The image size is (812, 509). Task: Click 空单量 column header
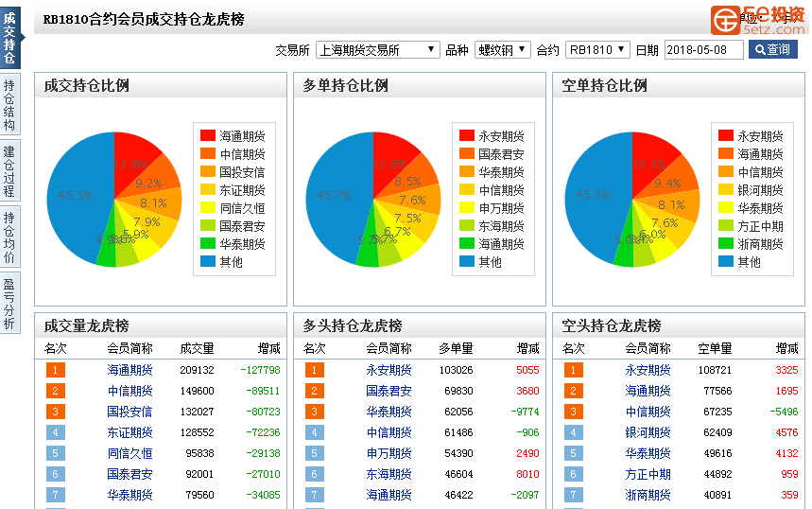point(715,348)
